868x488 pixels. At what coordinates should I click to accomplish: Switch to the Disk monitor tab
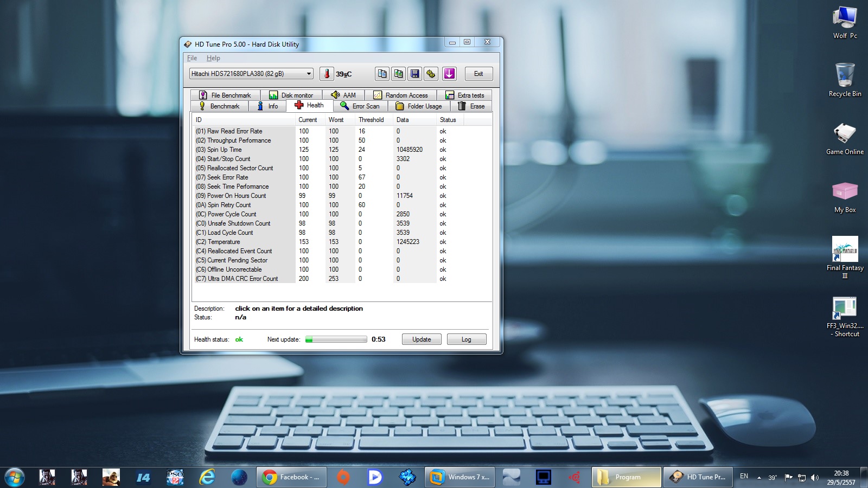tap(291, 95)
